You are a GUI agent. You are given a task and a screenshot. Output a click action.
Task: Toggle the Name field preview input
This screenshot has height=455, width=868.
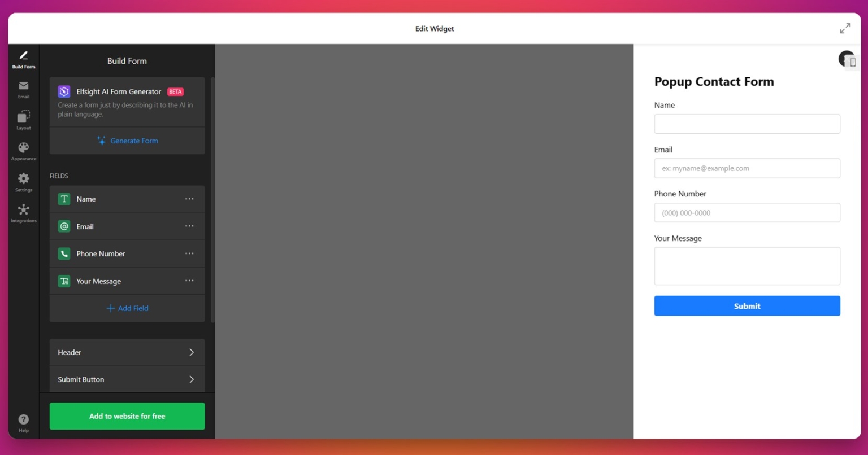(x=747, y=124)
